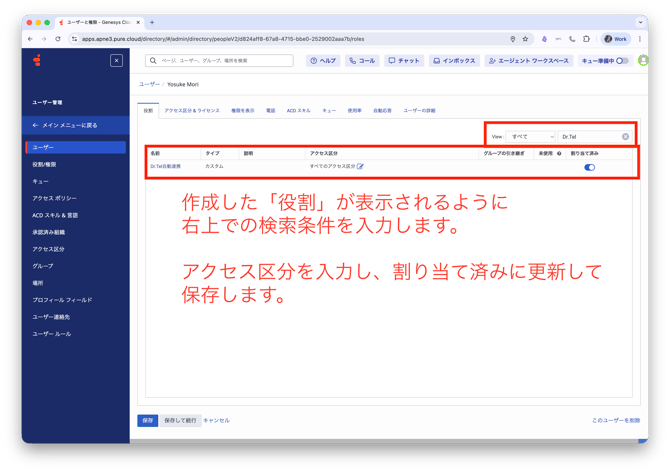Open the View すべて dropdown
Screen dimensions: 670x472
[x=530, y=137]
